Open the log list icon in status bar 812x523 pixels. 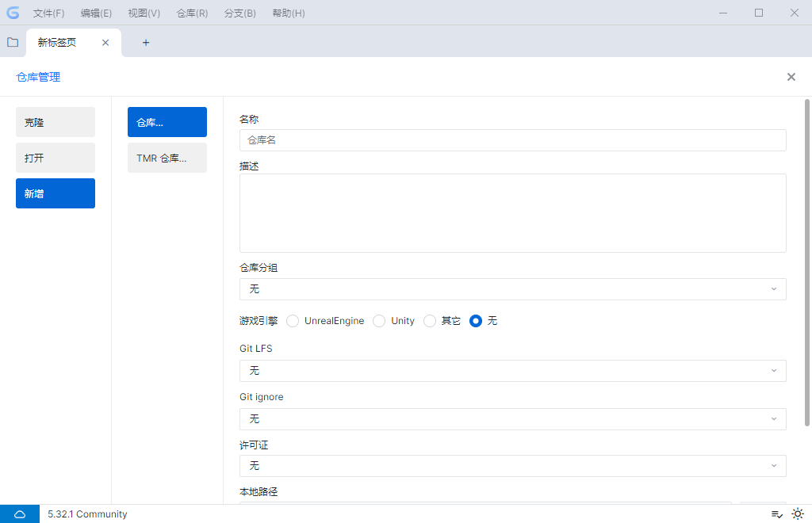776,513
